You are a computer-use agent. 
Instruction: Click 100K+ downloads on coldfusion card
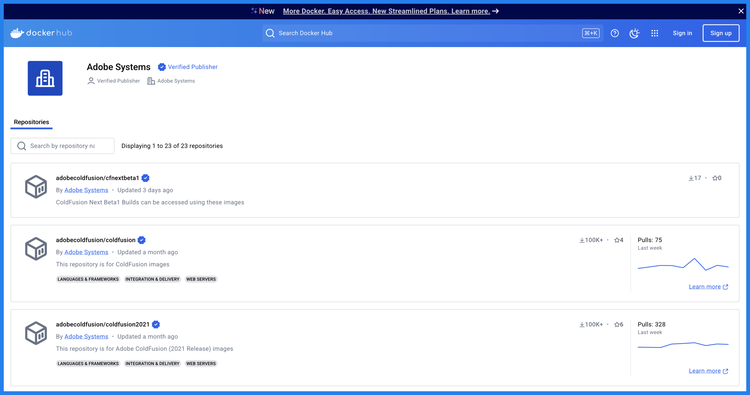click(591, 240)
